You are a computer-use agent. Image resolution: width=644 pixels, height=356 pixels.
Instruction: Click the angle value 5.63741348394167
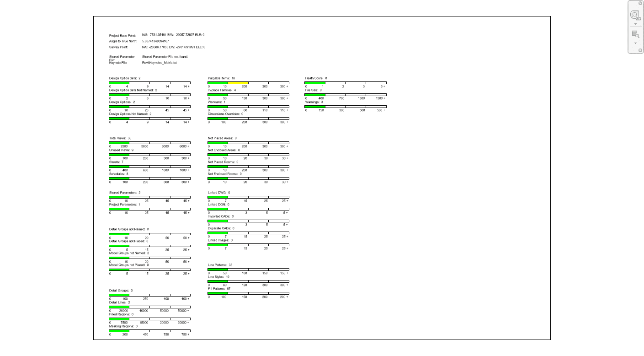point(155,41)
